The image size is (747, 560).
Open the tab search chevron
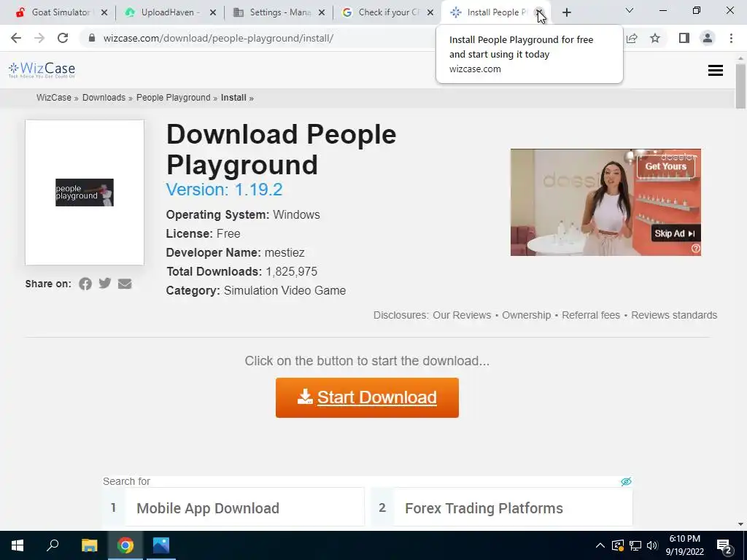(630, 10)
